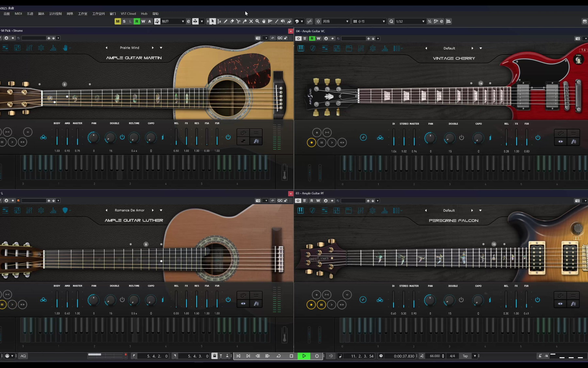Open Tap tempo dropdown arrow in transport
The height and width of the screenshot is (368, 588).
pos(475,356)
